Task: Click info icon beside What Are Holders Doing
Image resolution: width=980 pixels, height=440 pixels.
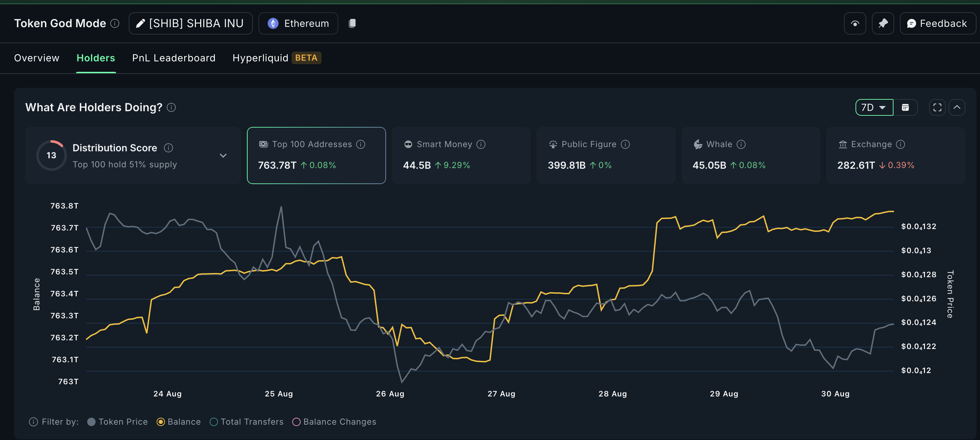Action: tap(171, 108)
